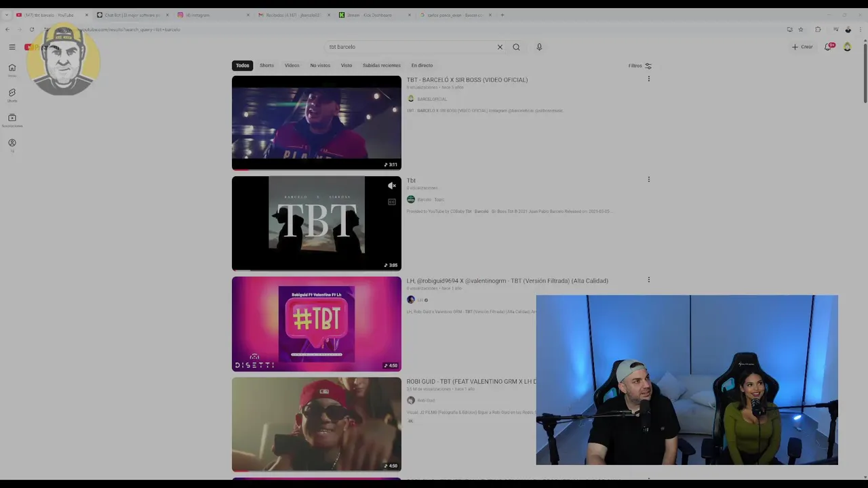Open the Filtros filter panel

pyautogui.click(x=639, y=66)
